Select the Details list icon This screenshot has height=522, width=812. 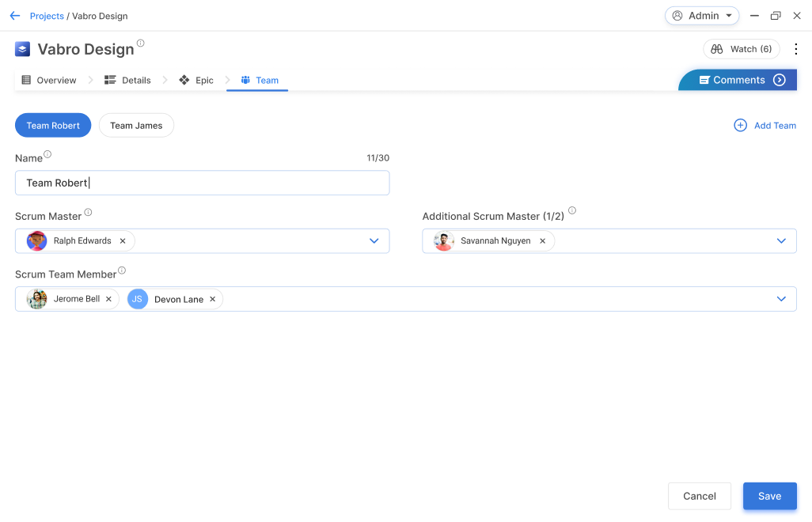point(112,80)
